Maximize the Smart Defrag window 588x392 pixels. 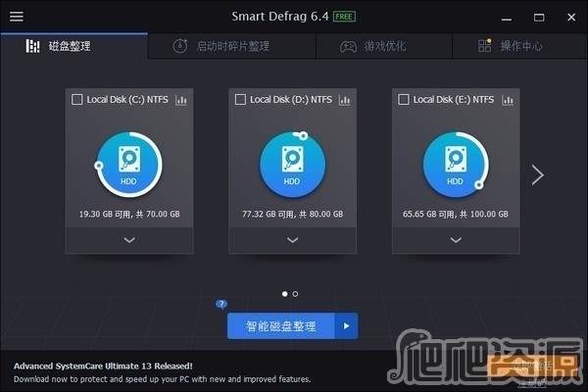point(539,18)
